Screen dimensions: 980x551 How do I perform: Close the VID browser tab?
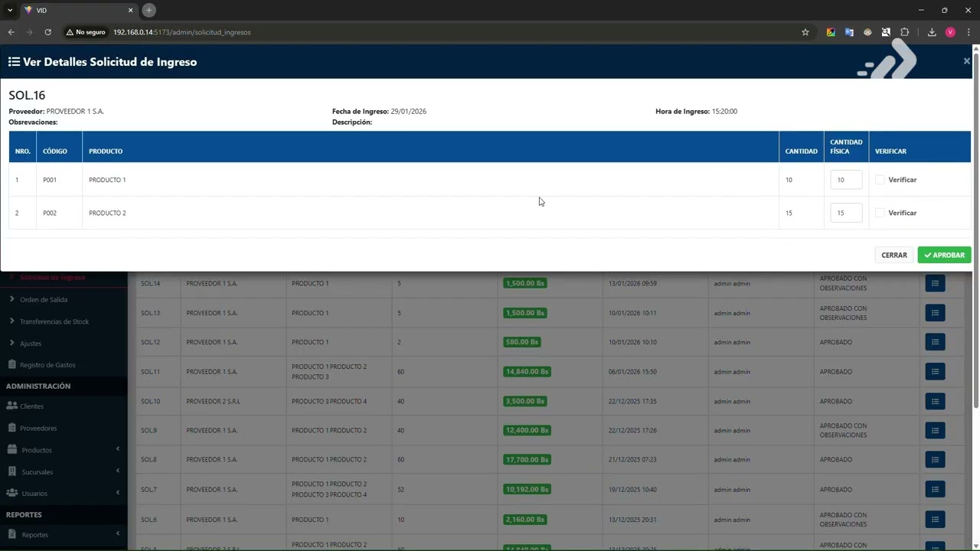pos(130,10)
